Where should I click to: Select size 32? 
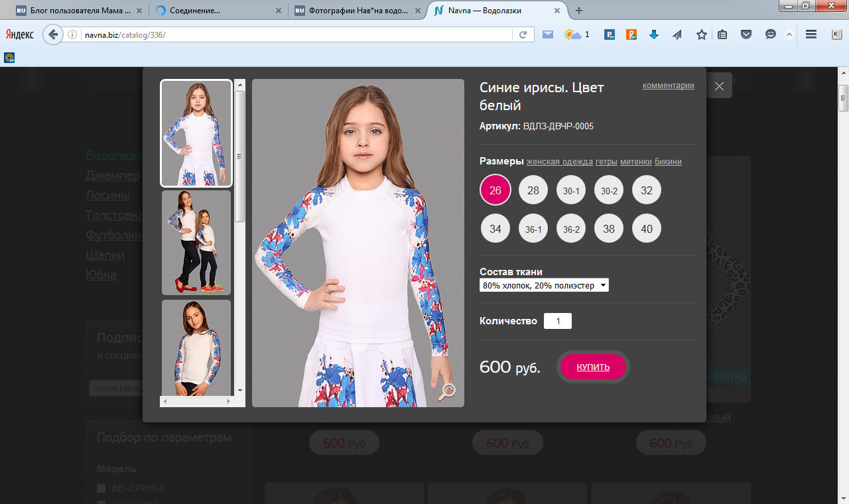click(647, 190)
